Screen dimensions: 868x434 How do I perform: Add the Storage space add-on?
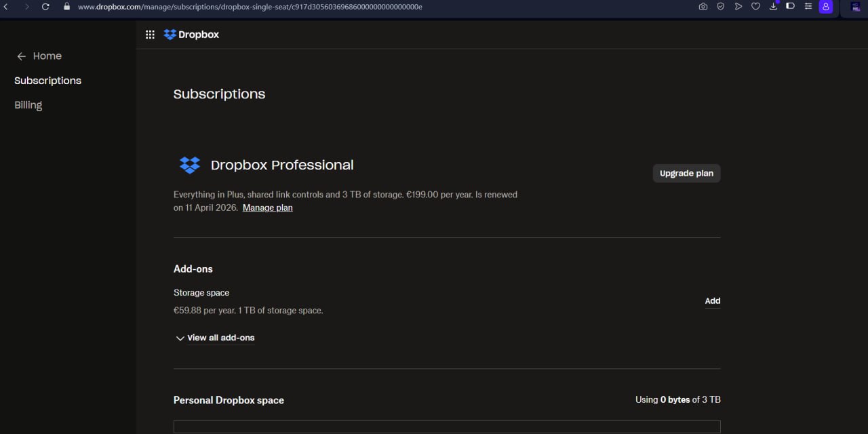click(712, 301)
